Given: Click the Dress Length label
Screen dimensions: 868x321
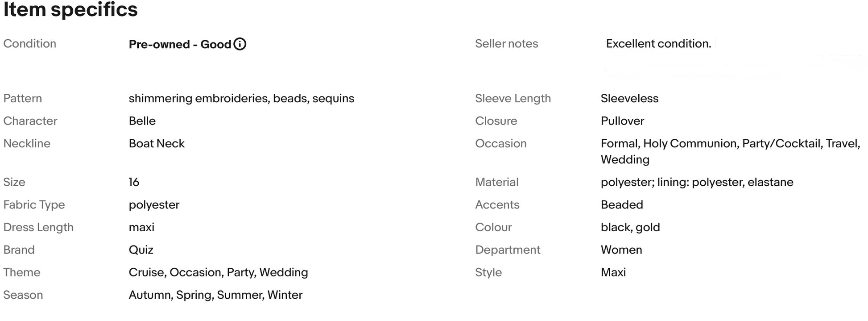Looking at the screenshot, I should 38,227.
